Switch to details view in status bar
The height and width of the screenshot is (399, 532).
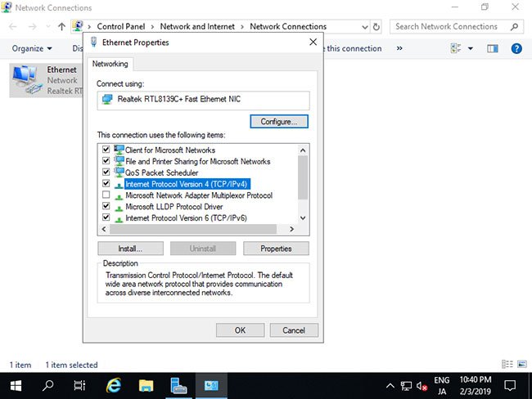click(x=507, y=364)
